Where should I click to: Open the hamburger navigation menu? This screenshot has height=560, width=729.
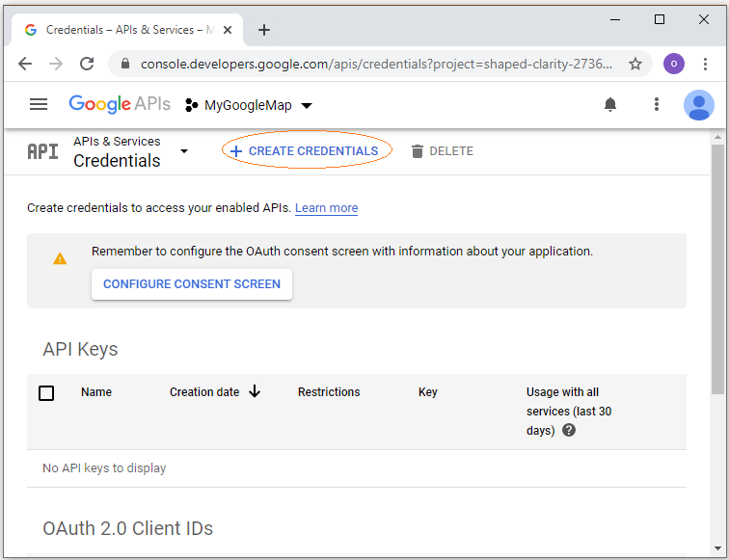point(39,104)
